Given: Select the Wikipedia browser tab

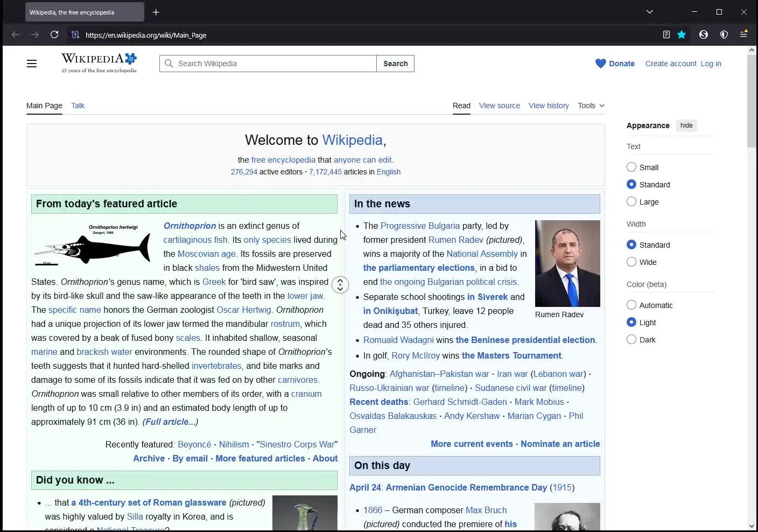Looking at the screenshot, I should 85,12.
